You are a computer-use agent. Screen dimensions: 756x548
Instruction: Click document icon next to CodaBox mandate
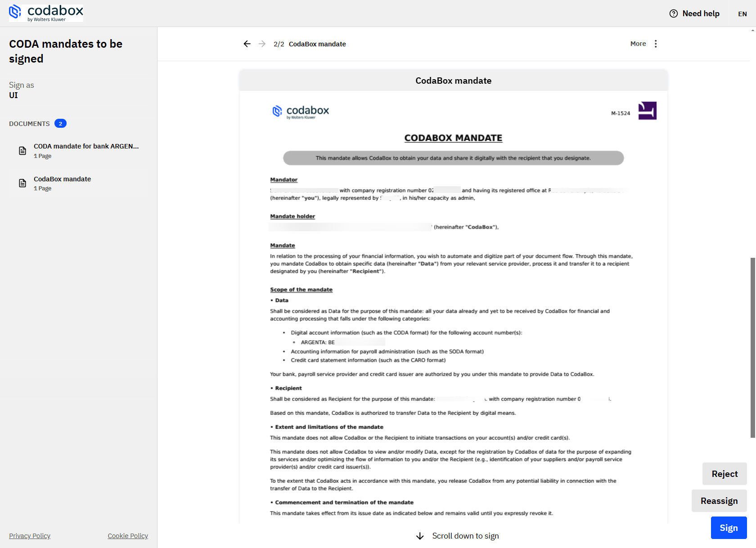(22, 183)
